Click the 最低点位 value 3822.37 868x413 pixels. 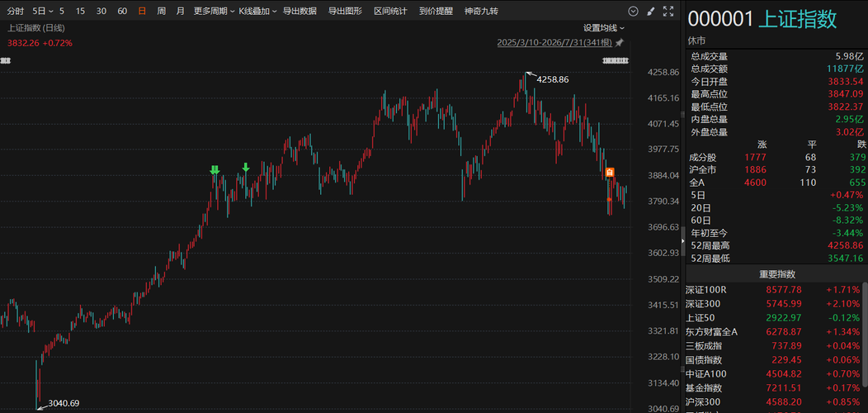845,107
